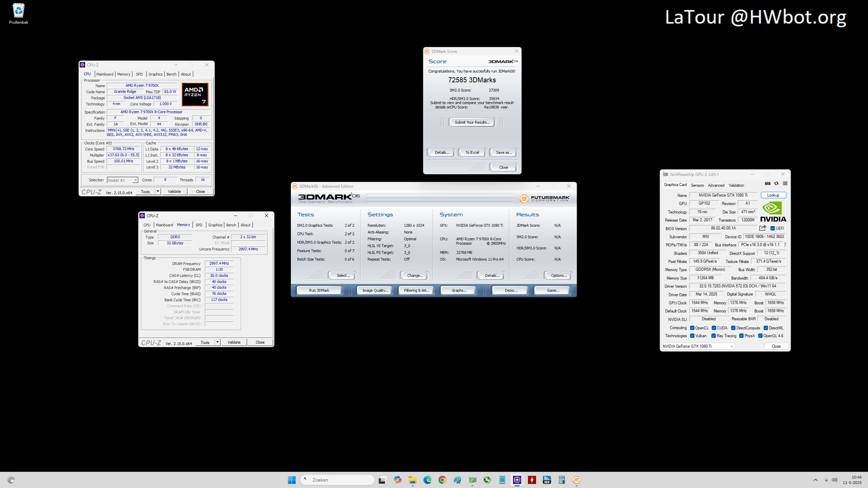868x488 pixels.
Task: Switch to 3DMark06 via orange taskbar icon
Action: click(577, 480)
